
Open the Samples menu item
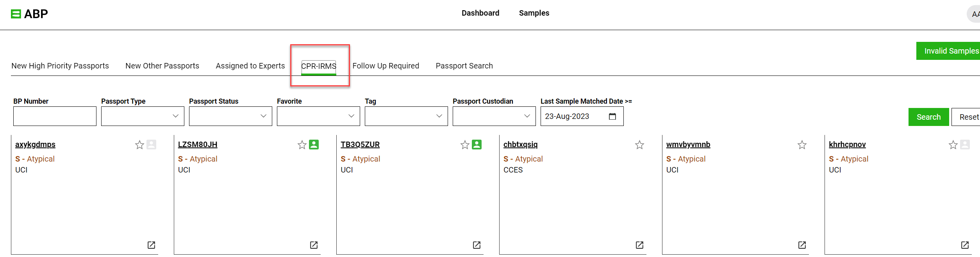click(534, 13)
